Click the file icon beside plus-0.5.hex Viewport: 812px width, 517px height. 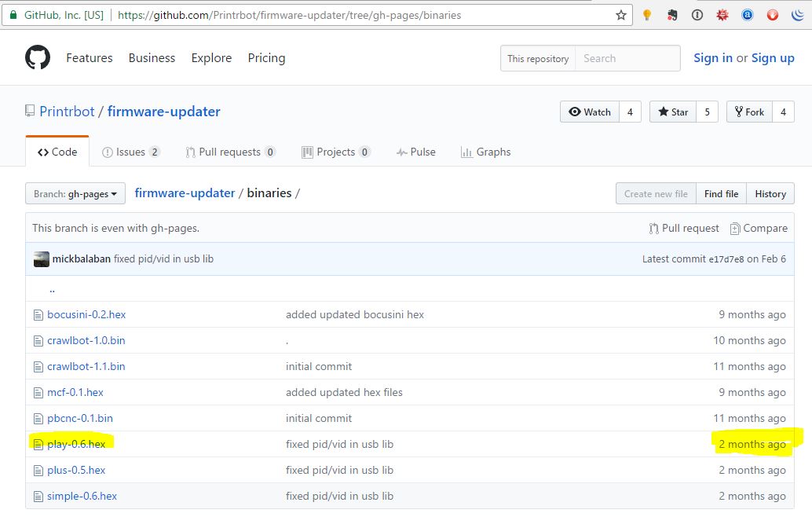(38, 471)
